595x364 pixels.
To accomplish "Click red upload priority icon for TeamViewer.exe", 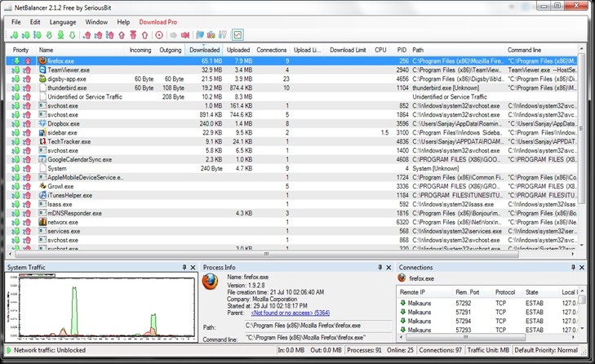I will (x=26, y=70).
